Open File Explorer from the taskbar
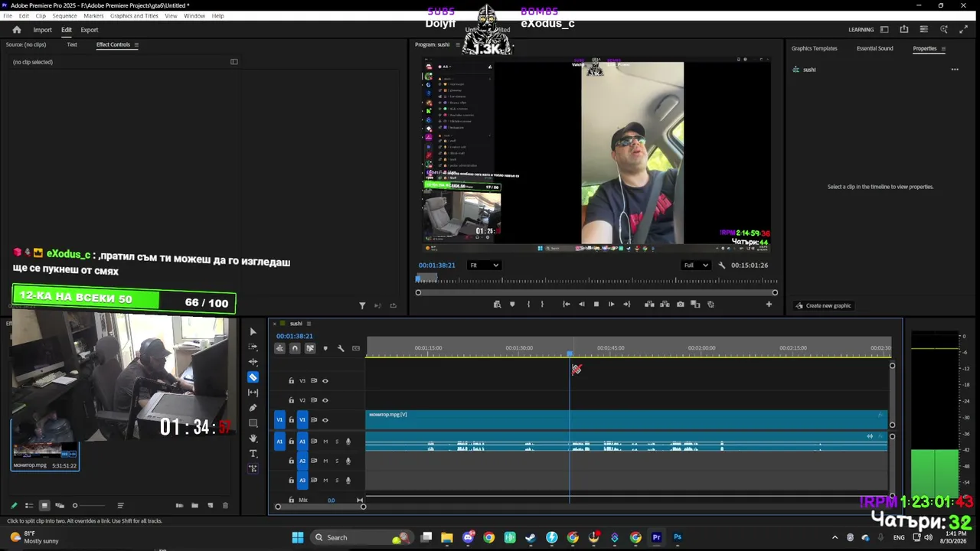This screenshot has width=980, height=551. pos(446,537)
